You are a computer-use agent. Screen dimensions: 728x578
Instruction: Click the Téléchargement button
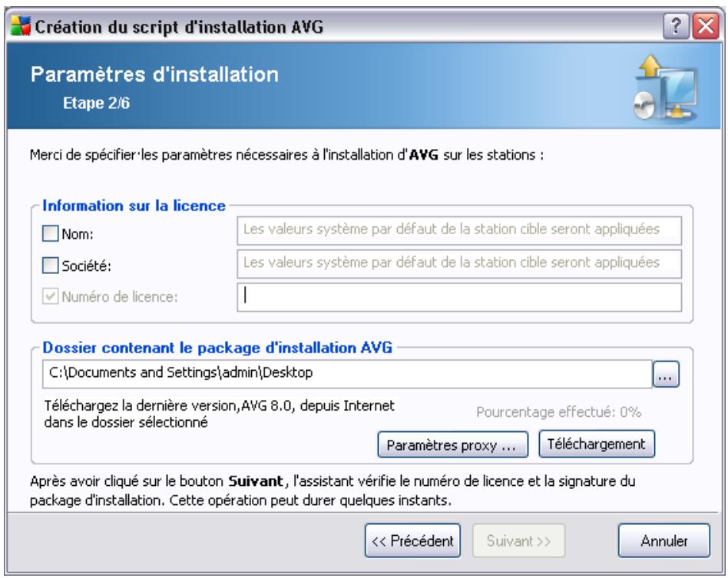point(597,444)
